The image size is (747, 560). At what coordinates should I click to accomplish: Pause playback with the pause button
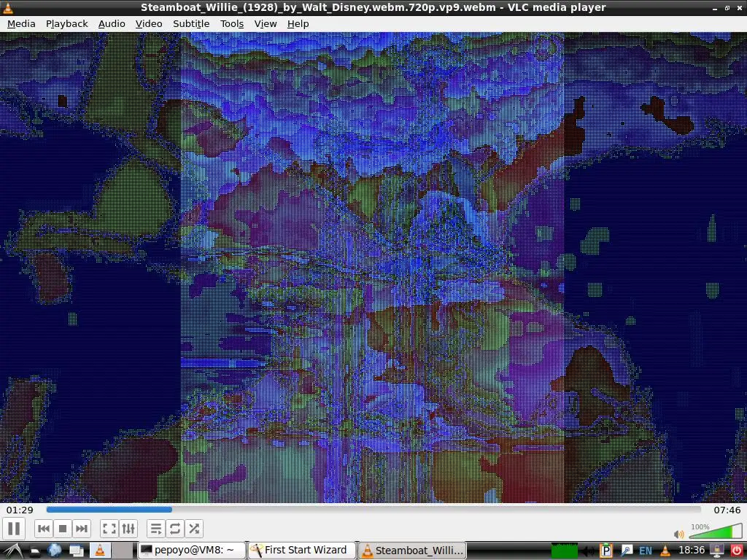click(14, 529)
